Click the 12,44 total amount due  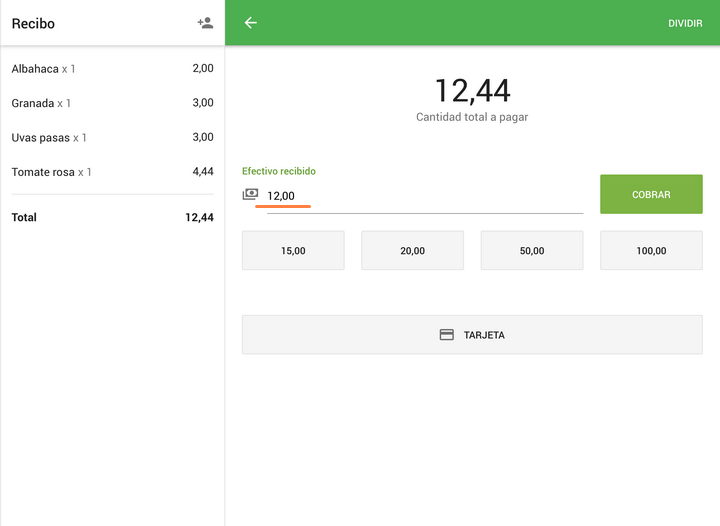click(472, 91)
